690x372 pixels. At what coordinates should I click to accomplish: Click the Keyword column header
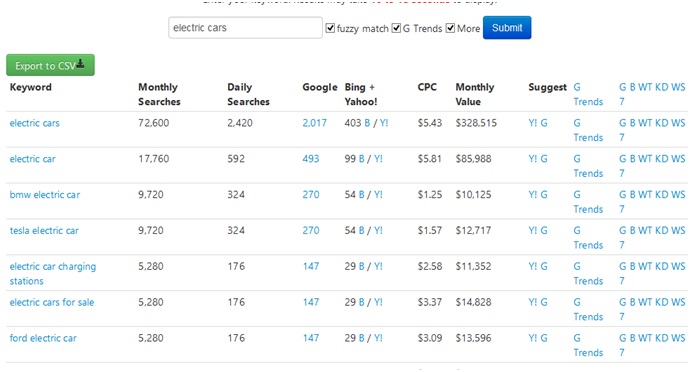31,87
